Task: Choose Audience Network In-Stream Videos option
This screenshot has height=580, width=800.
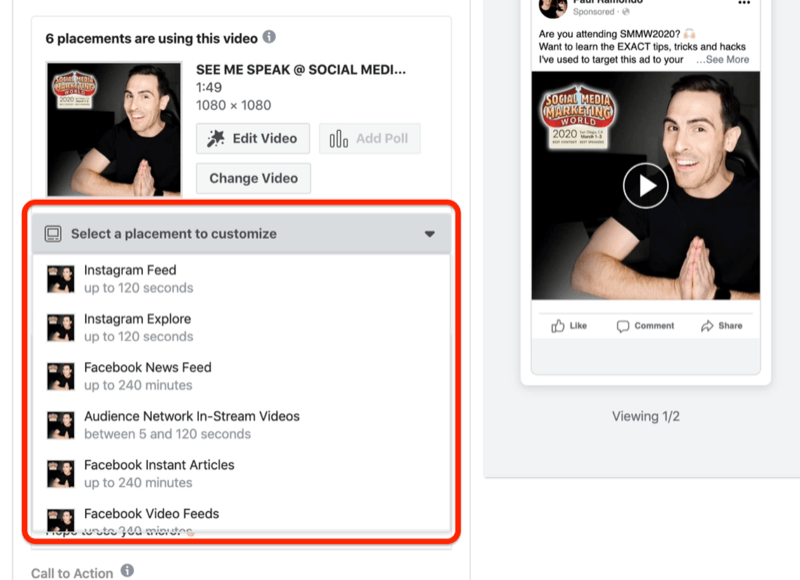Action: pos(241,425)
